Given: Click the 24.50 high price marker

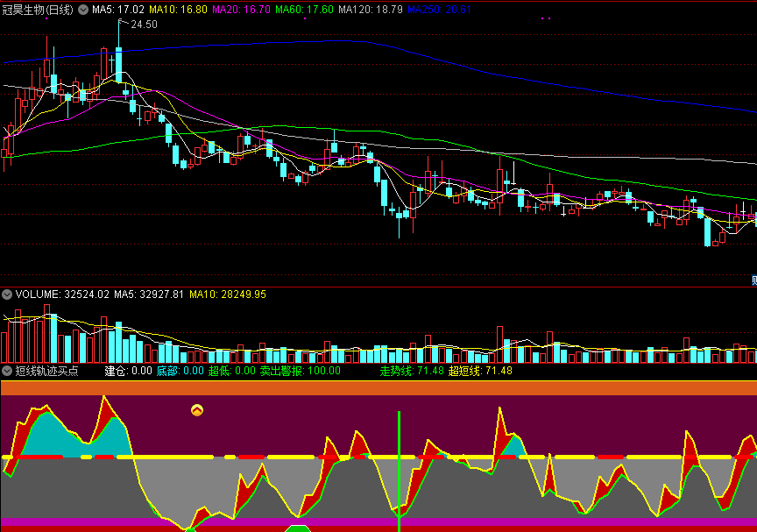Looking at the screenshot, I should (x=144, y=25).
